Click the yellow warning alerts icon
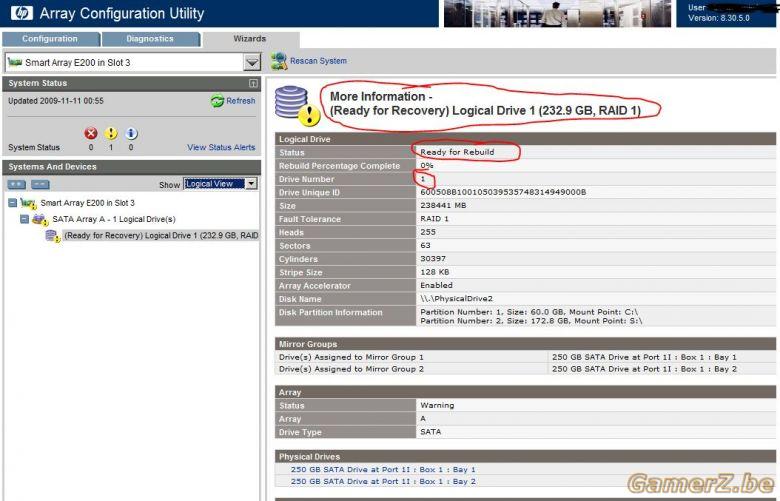Screen dimensions: 780x501 (x=111, y=133)
